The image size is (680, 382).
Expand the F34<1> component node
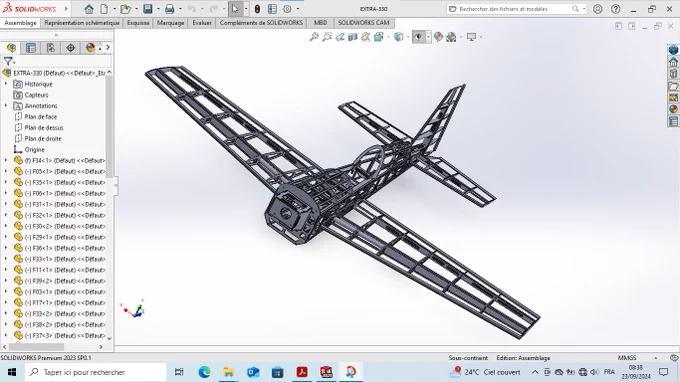6,160
